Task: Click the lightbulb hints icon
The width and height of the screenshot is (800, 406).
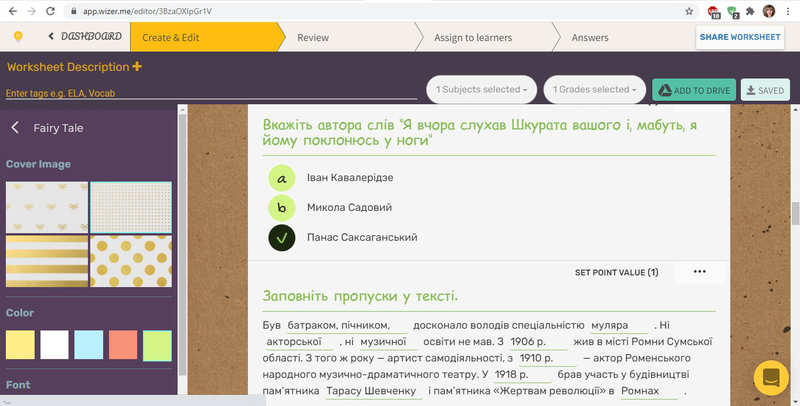Action: click(17, 37)
